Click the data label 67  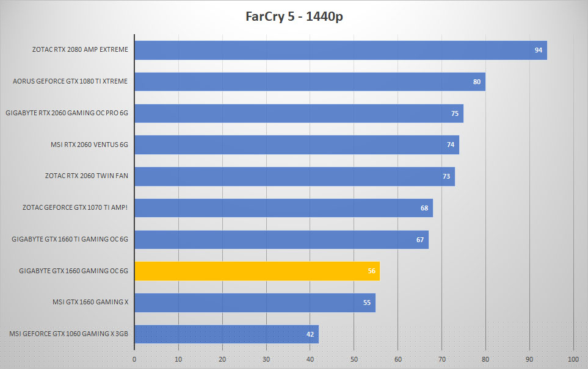tap(420, 240)
